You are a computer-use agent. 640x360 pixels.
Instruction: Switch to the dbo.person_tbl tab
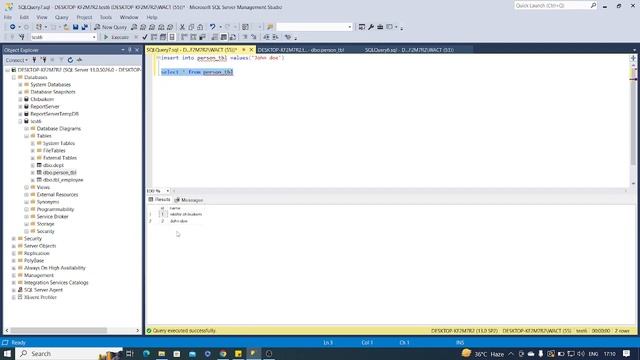[x=301, y=50]
